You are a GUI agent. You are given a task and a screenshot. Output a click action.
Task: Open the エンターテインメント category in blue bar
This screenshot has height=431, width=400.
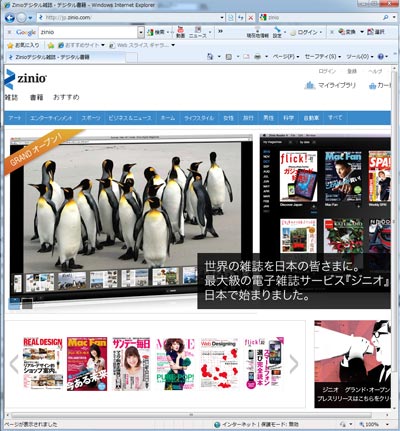[51, 118]
